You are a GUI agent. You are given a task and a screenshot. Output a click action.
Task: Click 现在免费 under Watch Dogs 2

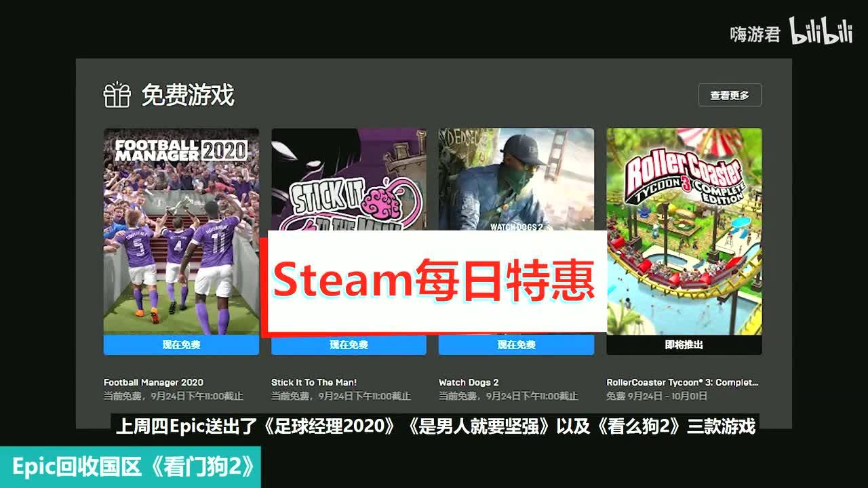pos(516,345)
